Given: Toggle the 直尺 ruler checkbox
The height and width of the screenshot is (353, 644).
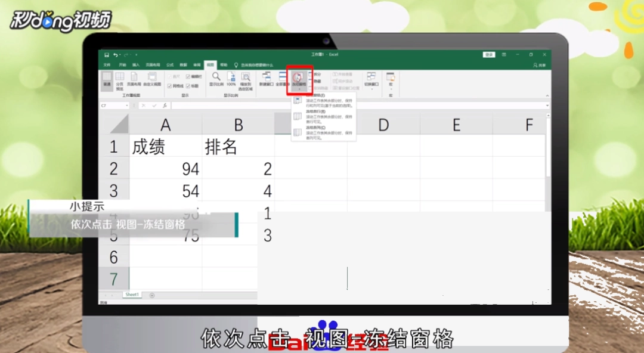Looking at the screenshot, I should tap(174, 76).
